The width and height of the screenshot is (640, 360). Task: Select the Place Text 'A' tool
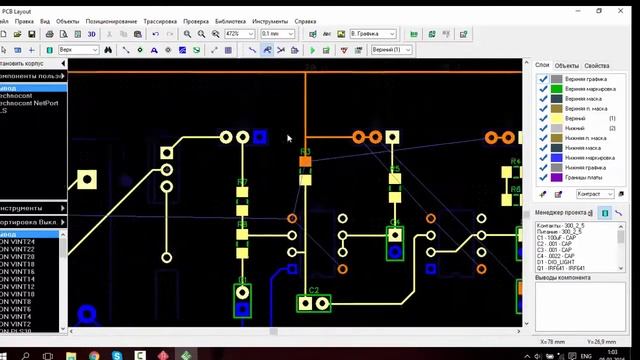point(154,50)
